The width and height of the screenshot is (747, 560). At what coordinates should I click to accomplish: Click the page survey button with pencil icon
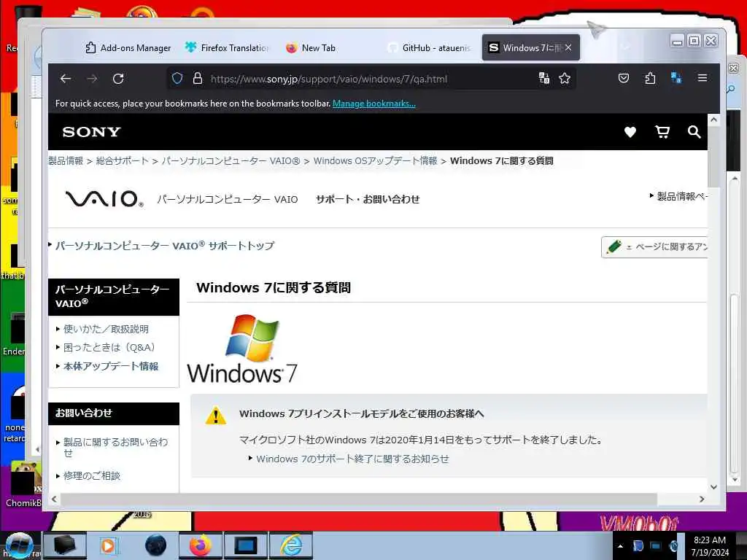pyautogui.click(x=654, y=246)
